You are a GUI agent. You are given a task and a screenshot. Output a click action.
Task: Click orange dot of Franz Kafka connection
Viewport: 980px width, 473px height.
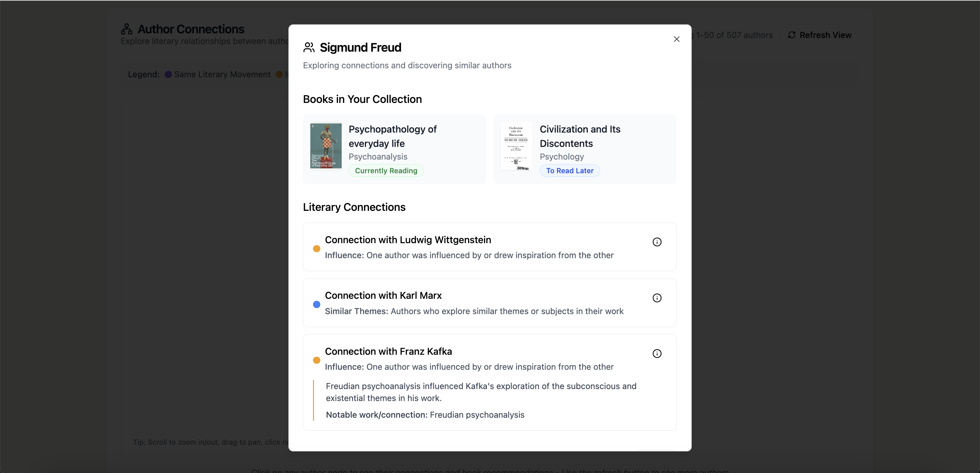coord(317,360)
